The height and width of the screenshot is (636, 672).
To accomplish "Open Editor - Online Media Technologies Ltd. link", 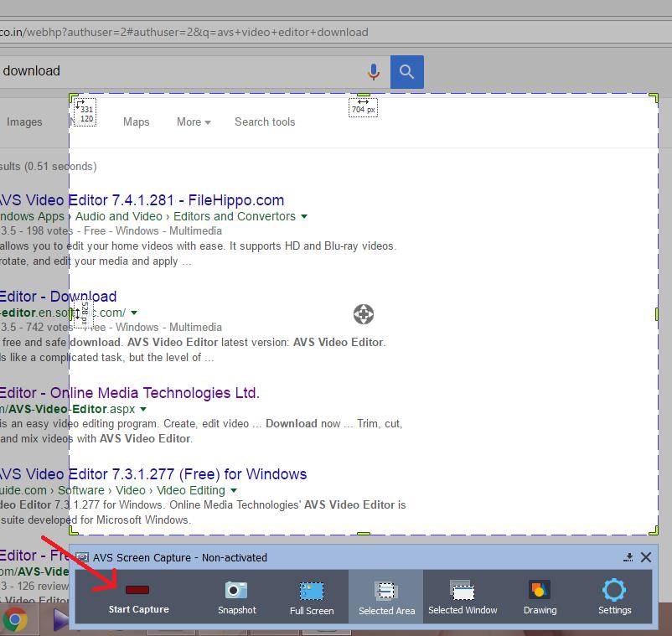I will [x=129, y=393].
